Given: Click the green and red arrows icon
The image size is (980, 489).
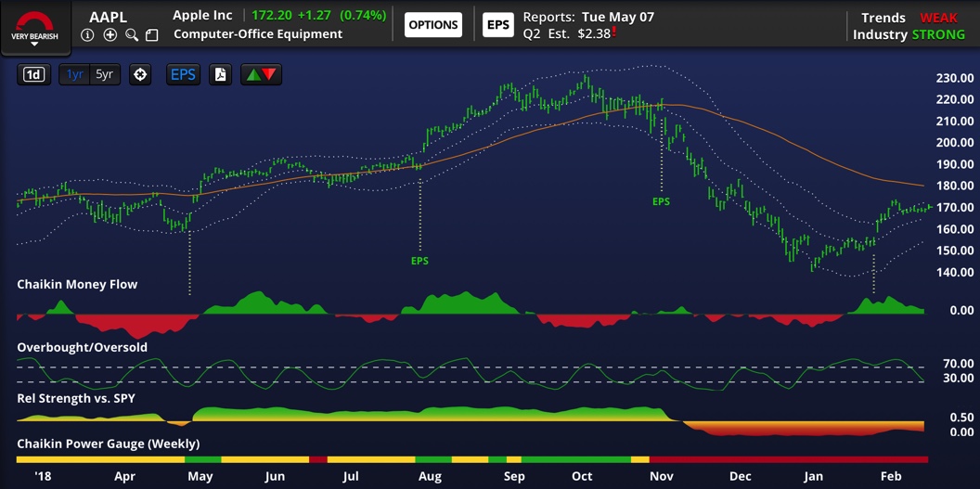Looking at the screenshot, I should (x=261, y=75).
